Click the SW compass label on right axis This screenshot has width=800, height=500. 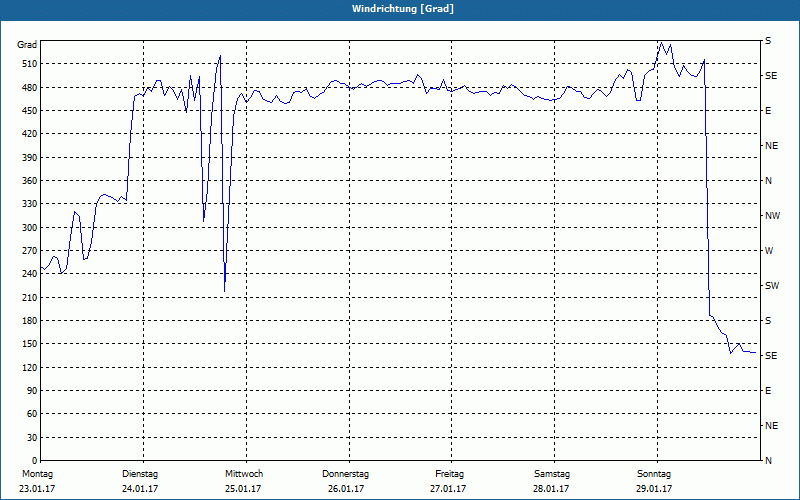[772, 286]
